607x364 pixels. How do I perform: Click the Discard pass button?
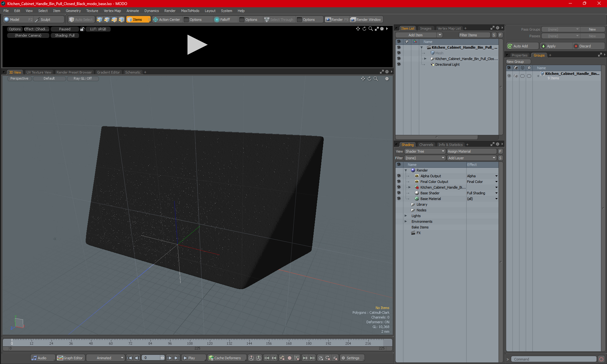coord(589,46)
